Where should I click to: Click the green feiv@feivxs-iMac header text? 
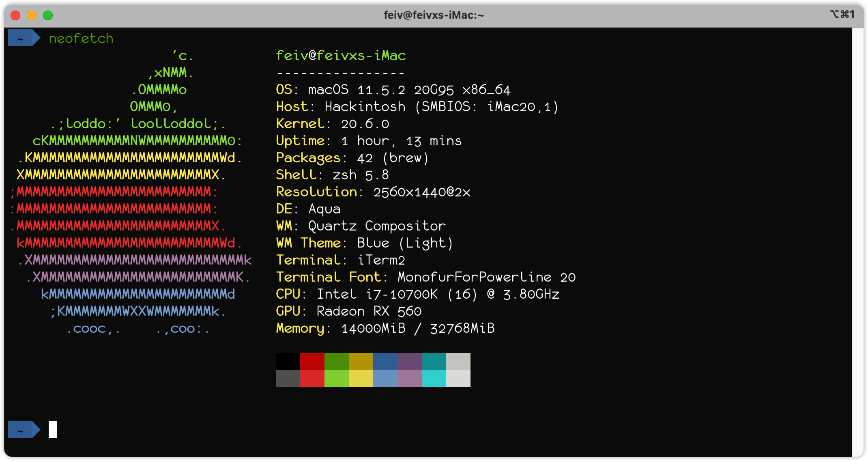(x=341, y=56)
